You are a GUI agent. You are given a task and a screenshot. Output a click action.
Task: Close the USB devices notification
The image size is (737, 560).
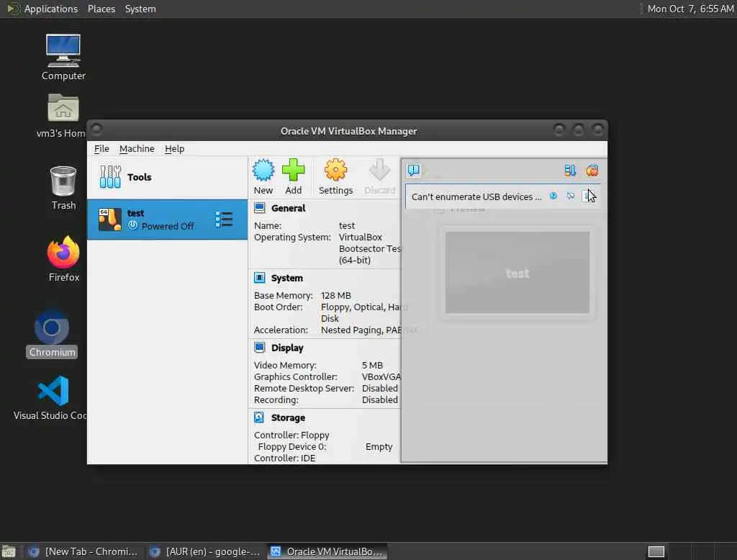[x=587, y=196]
